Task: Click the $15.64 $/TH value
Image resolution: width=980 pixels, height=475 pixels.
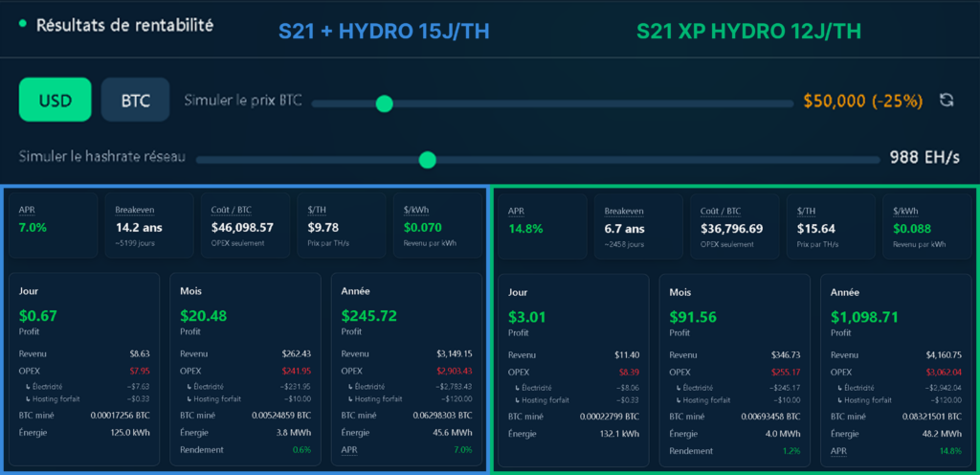Action: pyautogui.click(x=815, y=228)
